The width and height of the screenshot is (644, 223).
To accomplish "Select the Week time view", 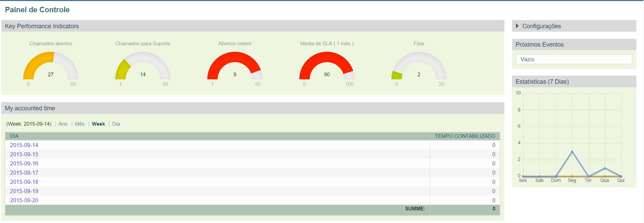I will (98, 124).
